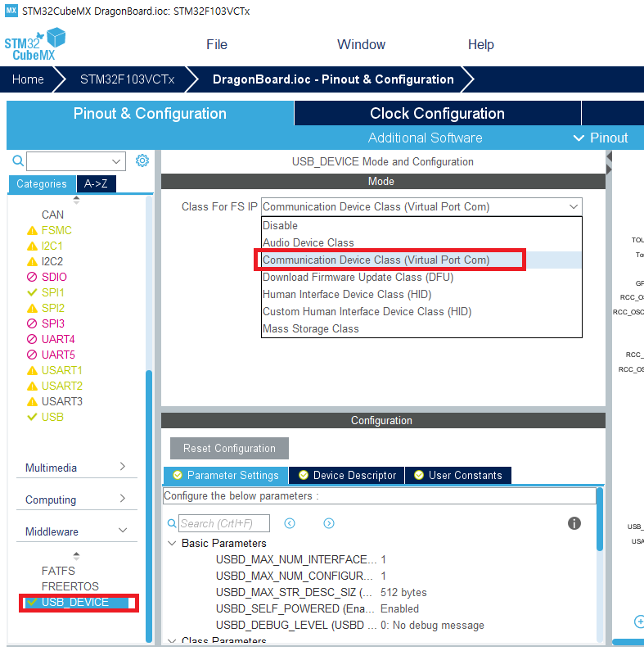Click the search magnifier in left panel

tap(18, 160)
